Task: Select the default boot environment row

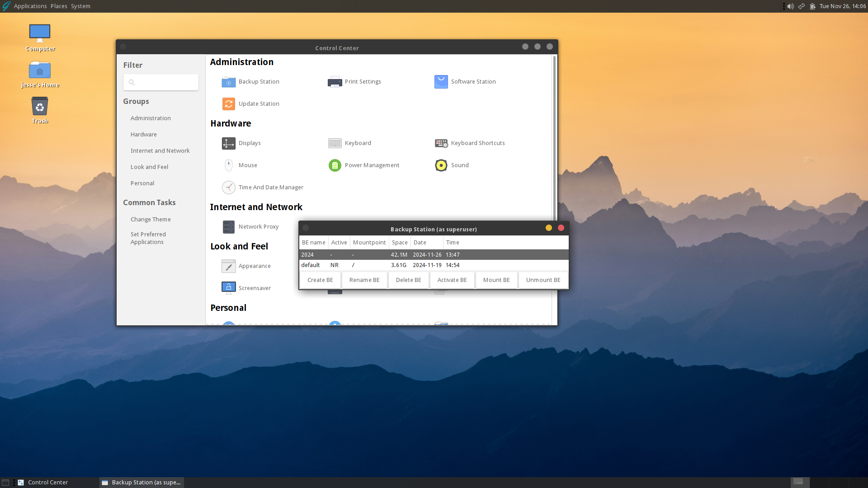Action: click(434, 265)
